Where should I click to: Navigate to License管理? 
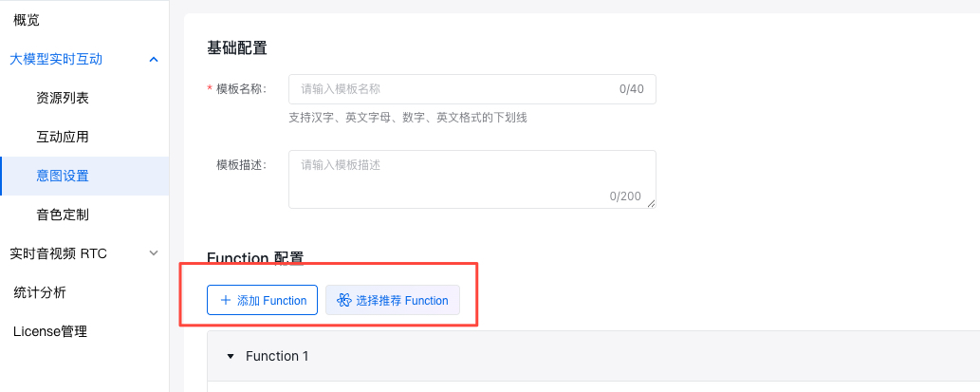click(x=49, y=331)
